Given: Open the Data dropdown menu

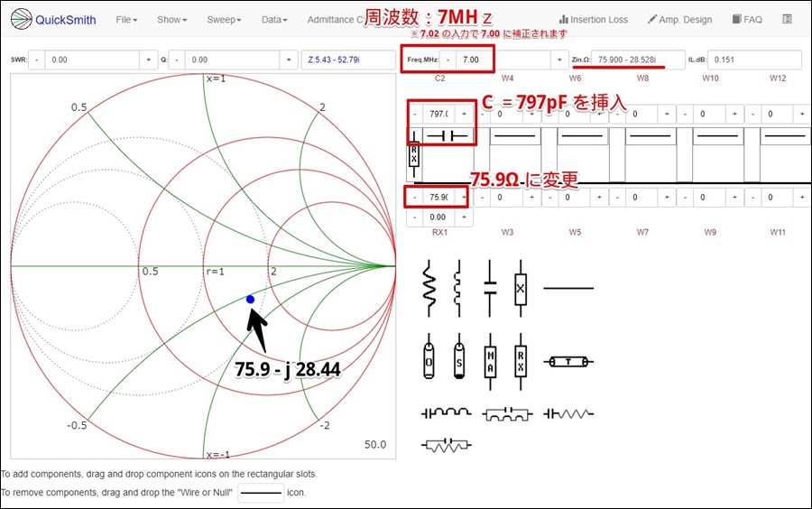Looking at the screenshot, I should point(274,20).
